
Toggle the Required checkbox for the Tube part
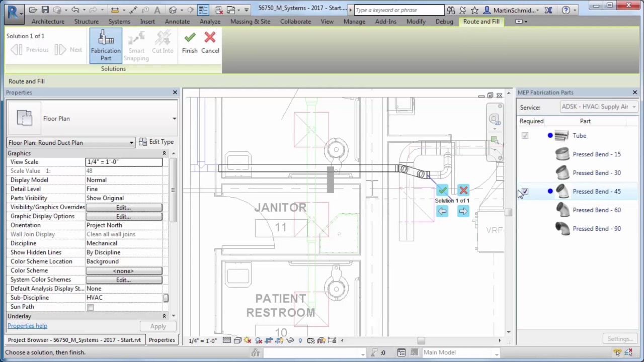525,136
